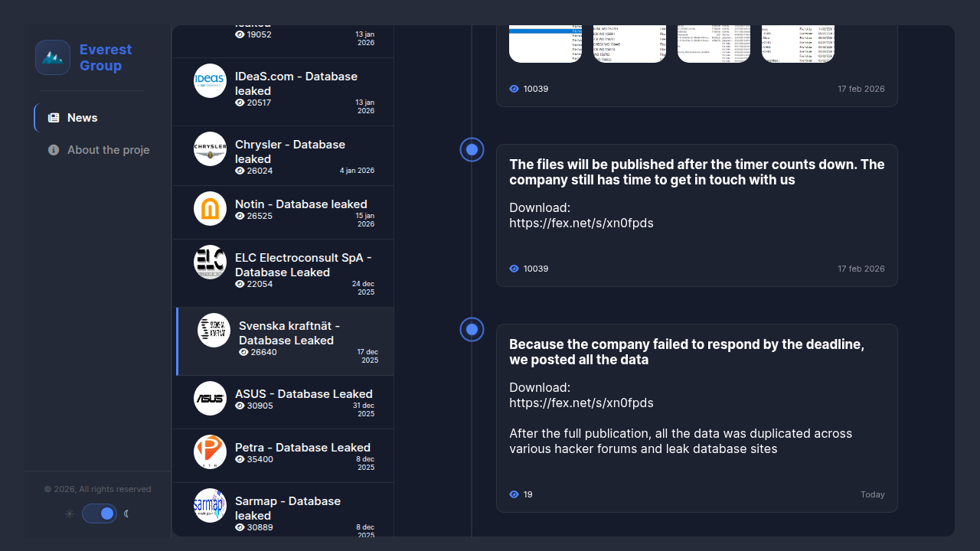Toggle the dark mode switch
This screenshot has height=551, width=980.
pyautogui.click(x=100, y=514)
